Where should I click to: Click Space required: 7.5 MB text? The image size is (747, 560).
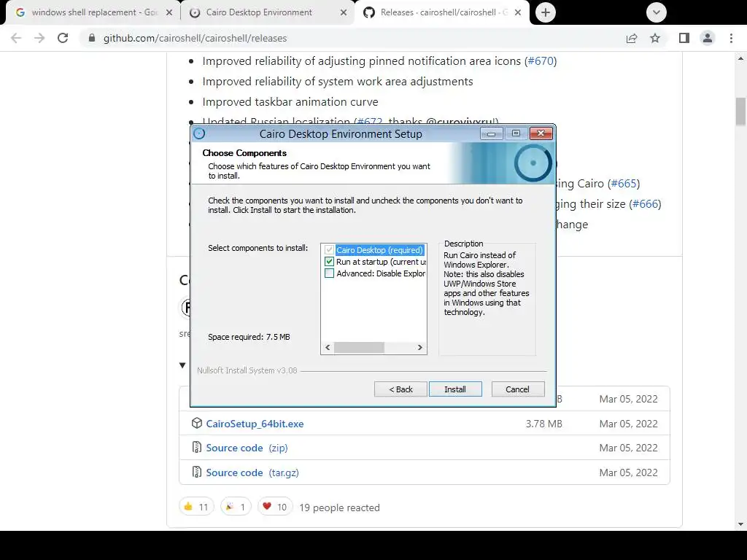[x=249, y=337]
